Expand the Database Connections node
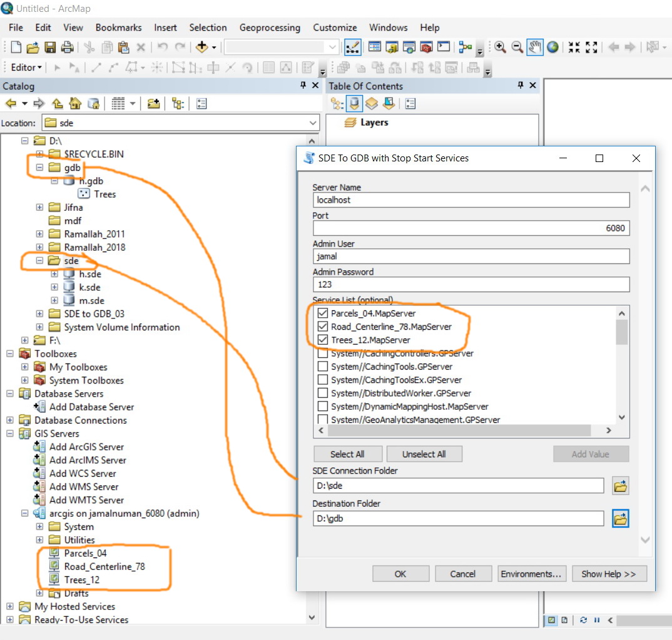This screenshot has height=640, width=672. 10,420
